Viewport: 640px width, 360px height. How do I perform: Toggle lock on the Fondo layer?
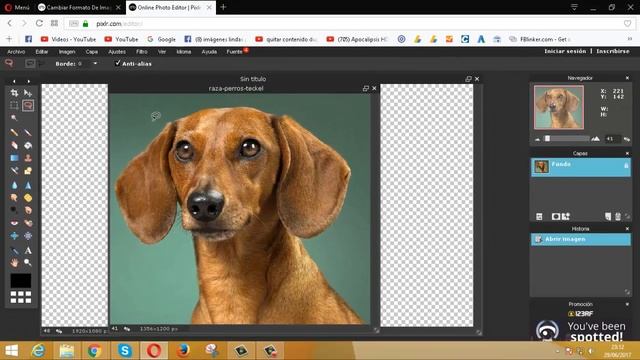tap(626, 165)
